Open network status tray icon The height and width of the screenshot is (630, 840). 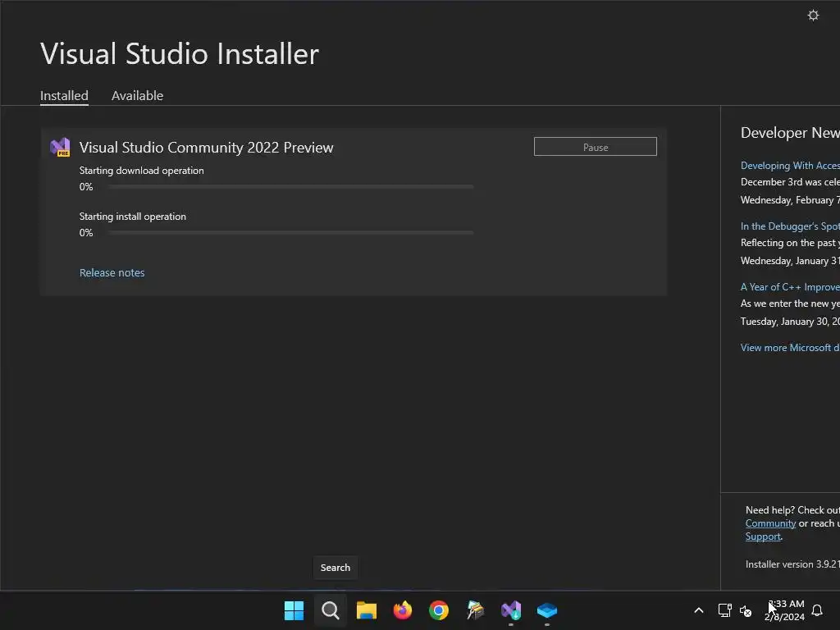724,610
